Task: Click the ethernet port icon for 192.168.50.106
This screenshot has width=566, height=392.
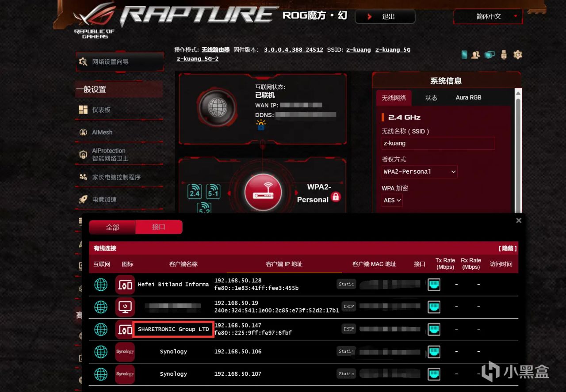Action: (x=434, y=352)
